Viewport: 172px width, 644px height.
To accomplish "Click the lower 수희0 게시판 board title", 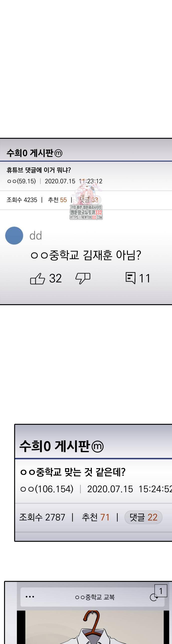I will [55, 446].
